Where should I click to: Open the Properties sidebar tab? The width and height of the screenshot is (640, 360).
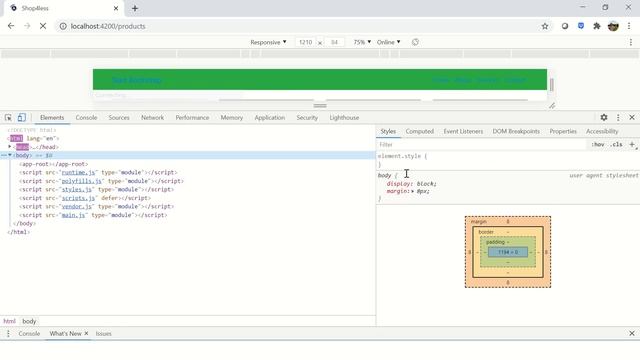(563, 131)
